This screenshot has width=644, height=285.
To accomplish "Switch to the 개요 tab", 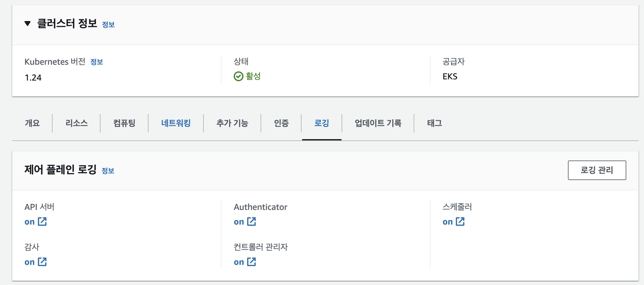I will click(x=32, y=123).
